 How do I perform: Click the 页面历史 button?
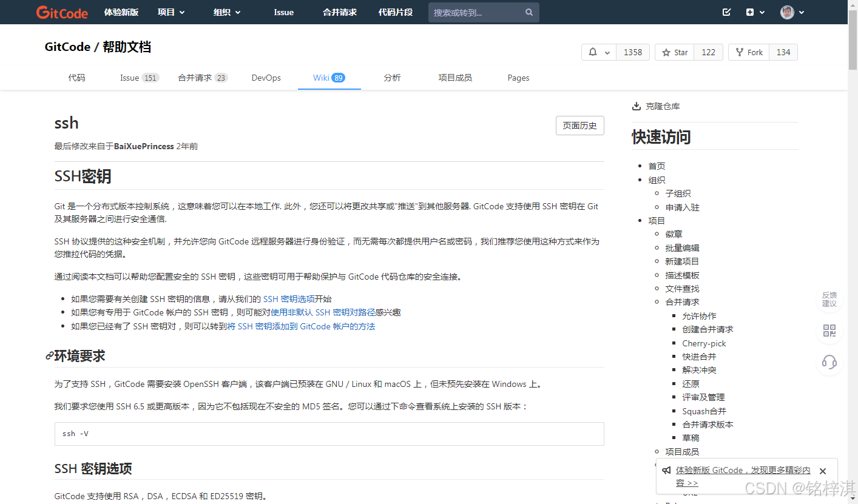579,126
